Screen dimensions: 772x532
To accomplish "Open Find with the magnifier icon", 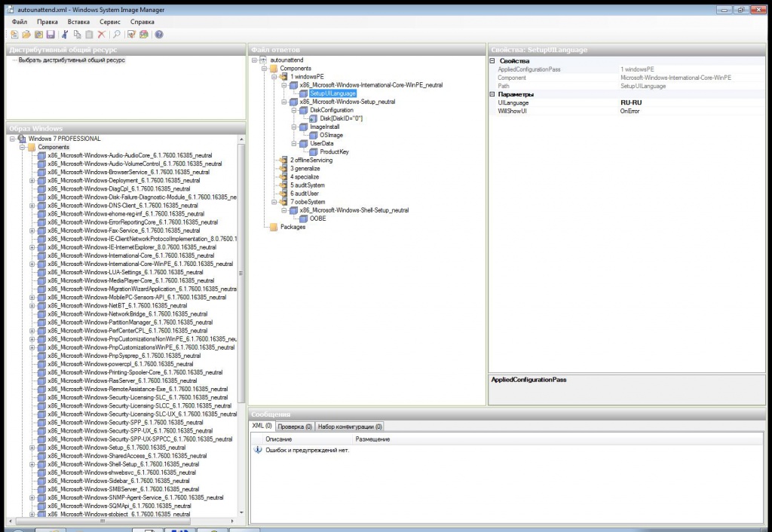I will [117, 35].
